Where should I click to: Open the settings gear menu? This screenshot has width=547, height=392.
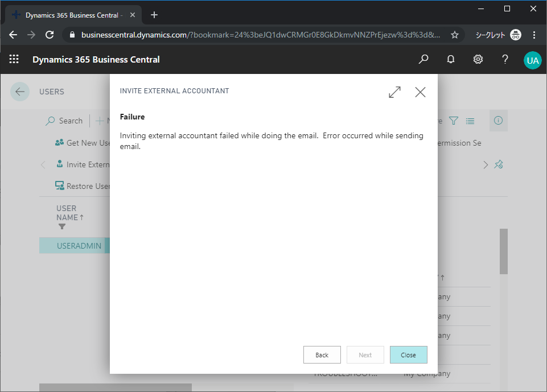(478, 59)
